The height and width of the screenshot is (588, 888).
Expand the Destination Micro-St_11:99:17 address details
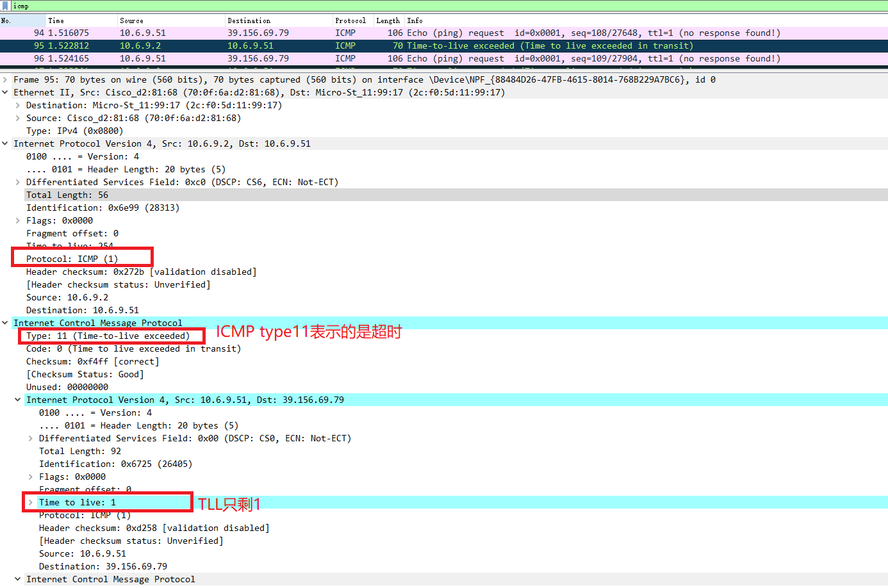pos(17,105)
